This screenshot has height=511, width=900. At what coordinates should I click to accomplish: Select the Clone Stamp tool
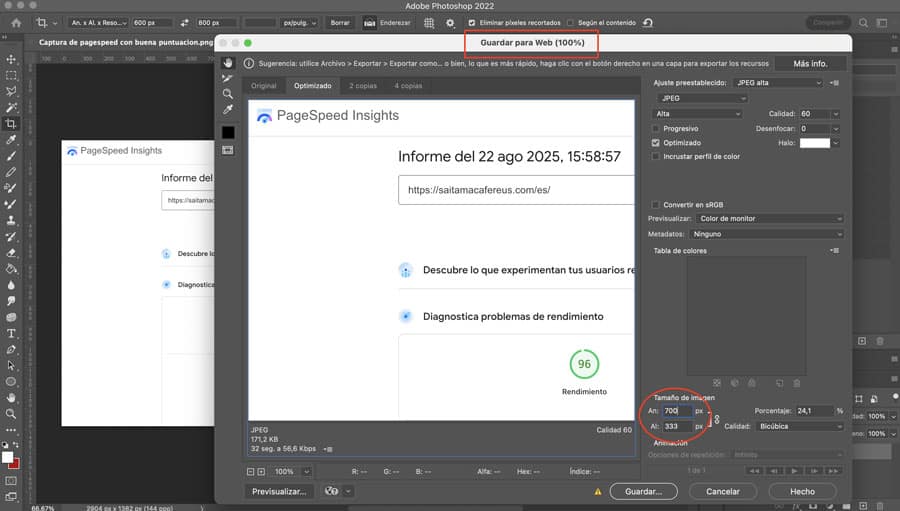click(x=11, y=220)
